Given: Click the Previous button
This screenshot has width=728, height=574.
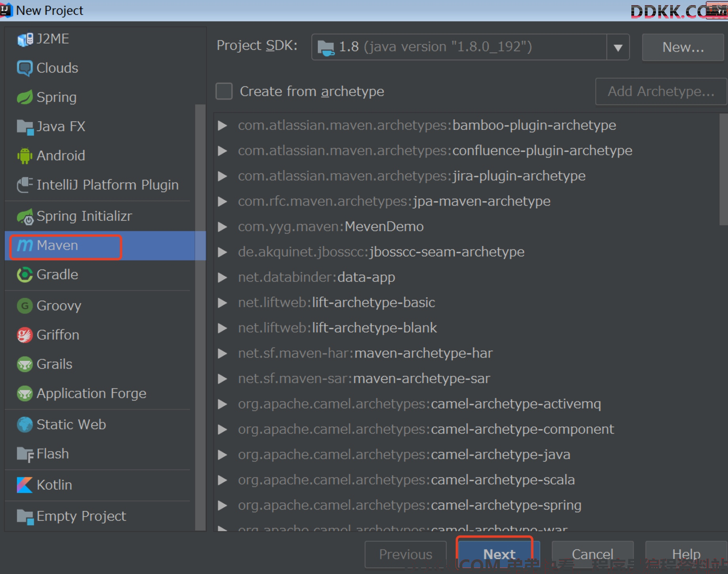Looking at the screenshot, I should [x=406, y=555].
